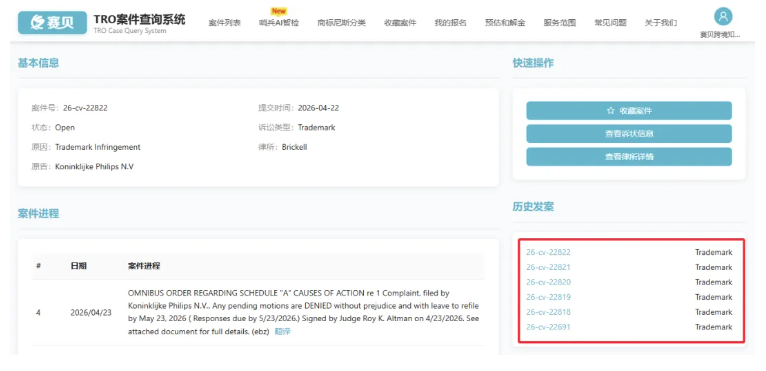This screenshot has height=371, width=766.
Task: Click the law firm value Brickell
Action: [x=295, y=147]
